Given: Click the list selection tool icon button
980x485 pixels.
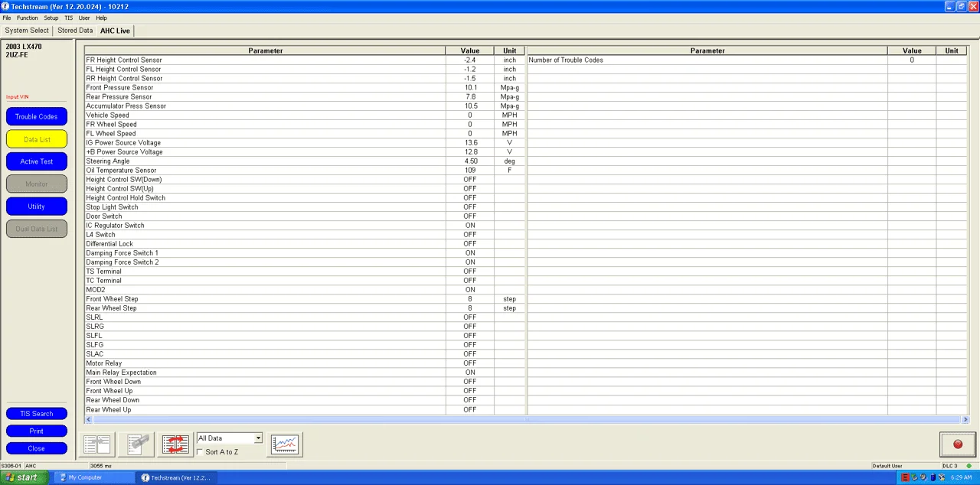Looking at the screenshot, I should pyautogui.click(x=136, y=444).
